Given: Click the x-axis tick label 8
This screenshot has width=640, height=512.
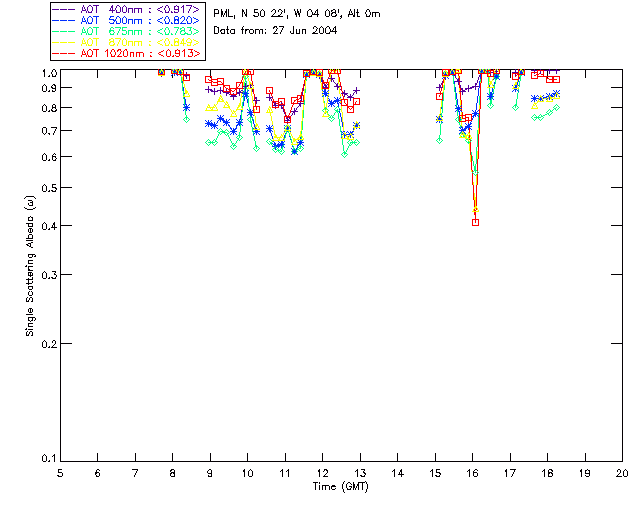Looking at the screenshot, I should coord(173,473).
